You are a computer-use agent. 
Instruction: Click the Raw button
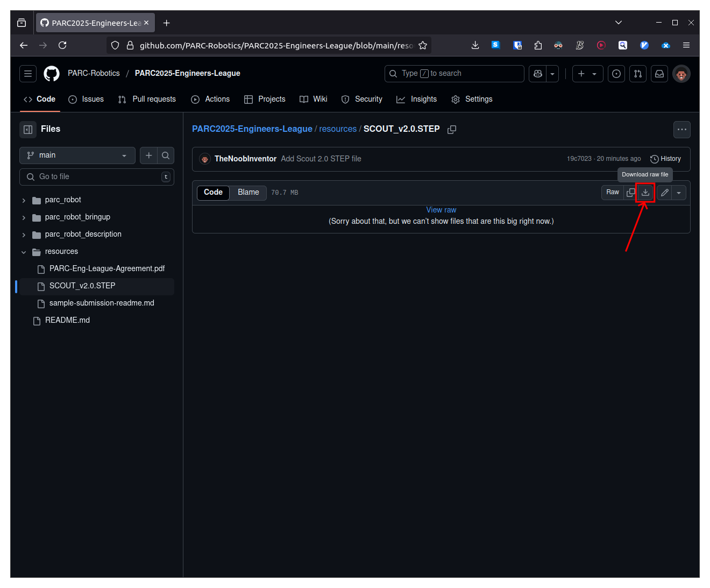[613, 193]
